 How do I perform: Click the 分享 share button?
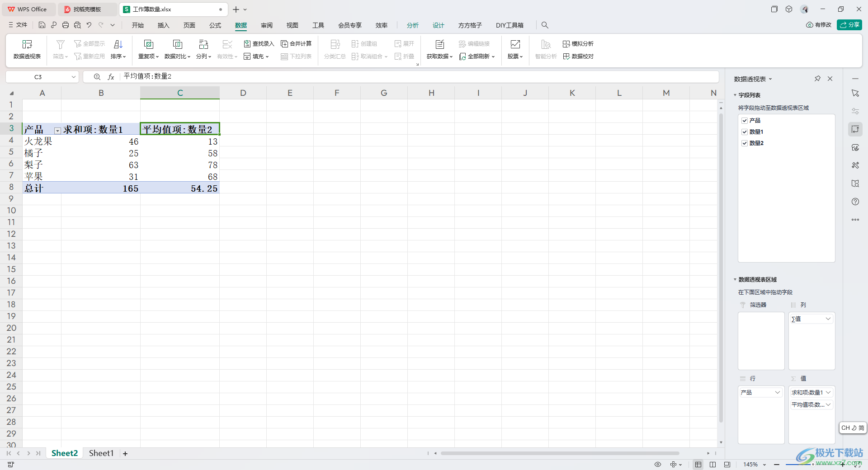point(849,25)
